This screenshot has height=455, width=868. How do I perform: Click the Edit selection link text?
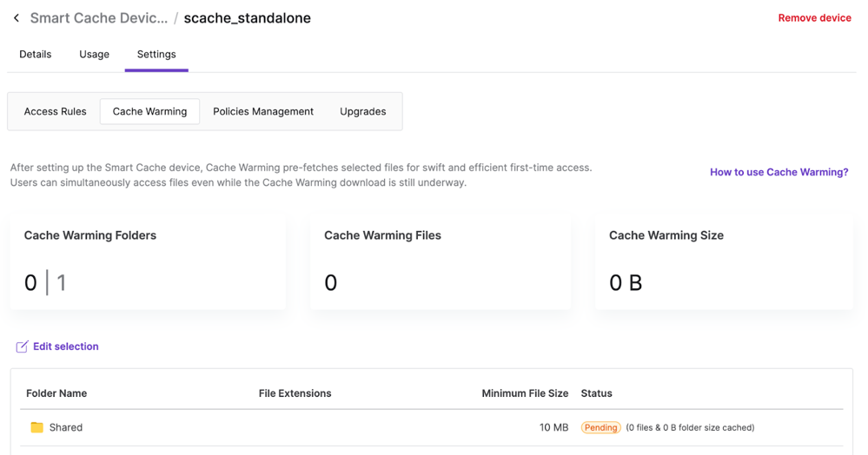[66, 346]
